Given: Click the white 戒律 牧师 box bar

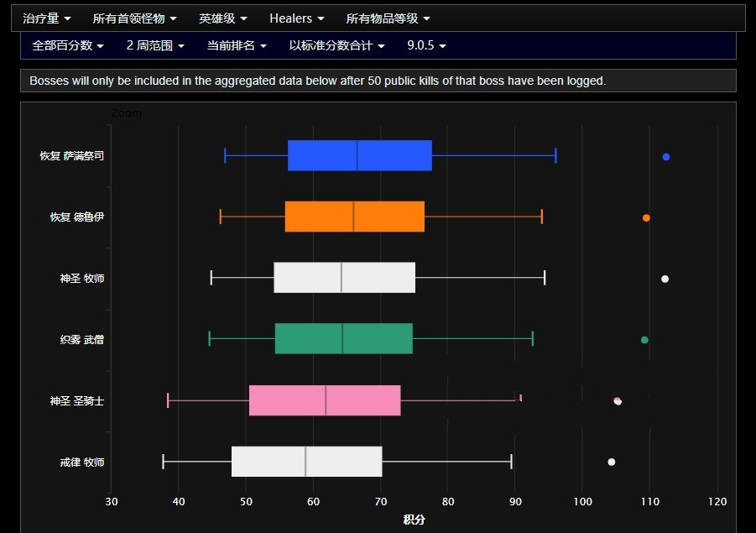Looking at the screenshot, I should [x=306, y=462].
